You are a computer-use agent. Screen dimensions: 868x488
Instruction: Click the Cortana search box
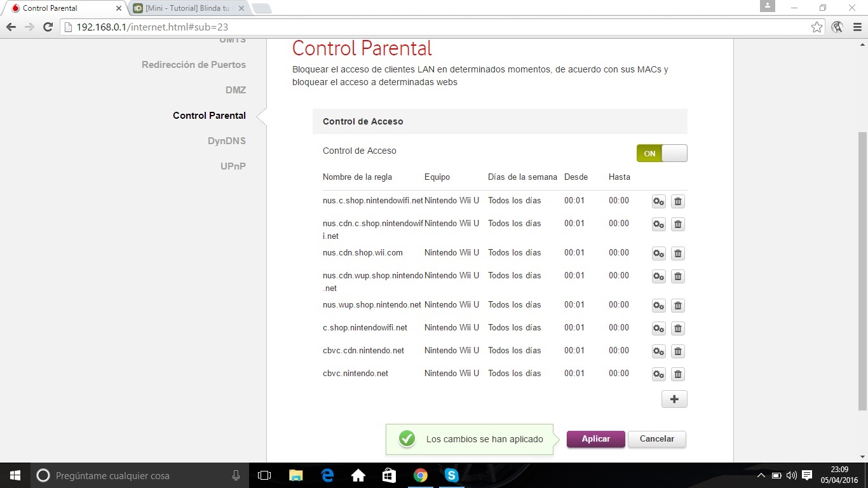(x=140, y=475)
